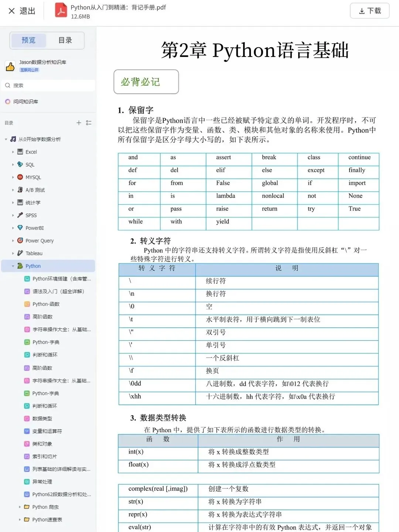Click the document icon of 数据类型
The width and height of the screenshot is (399, 532).
27,419
